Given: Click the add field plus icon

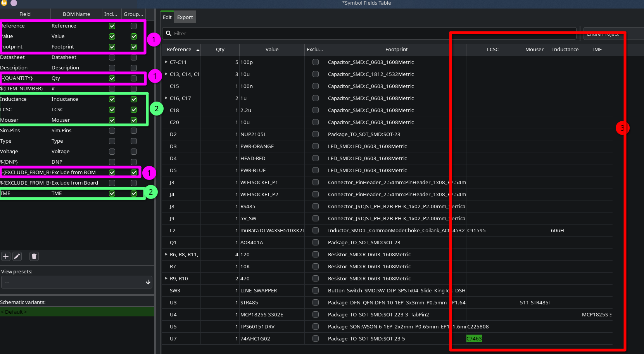Looking at the screenshot, I should coord(6,256).
